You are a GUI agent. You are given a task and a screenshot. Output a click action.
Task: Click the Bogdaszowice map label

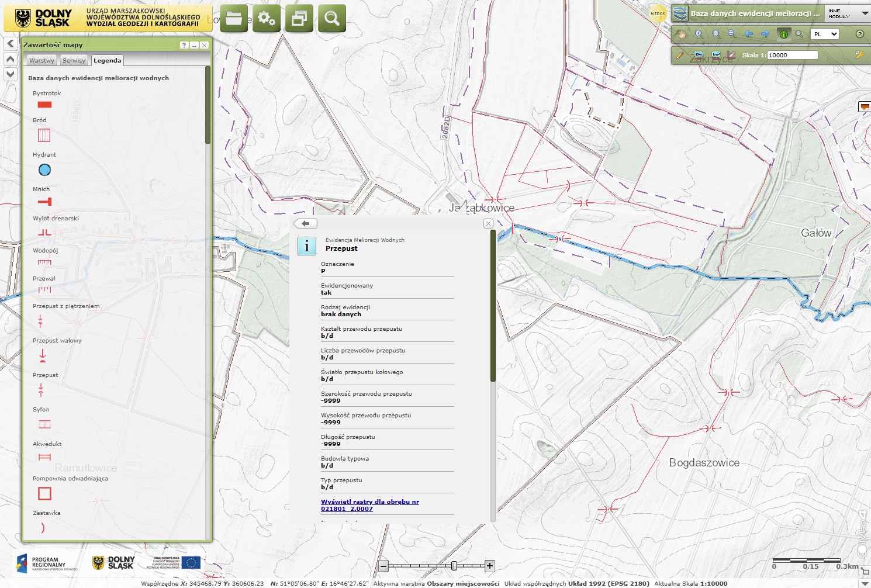[704, 462]
